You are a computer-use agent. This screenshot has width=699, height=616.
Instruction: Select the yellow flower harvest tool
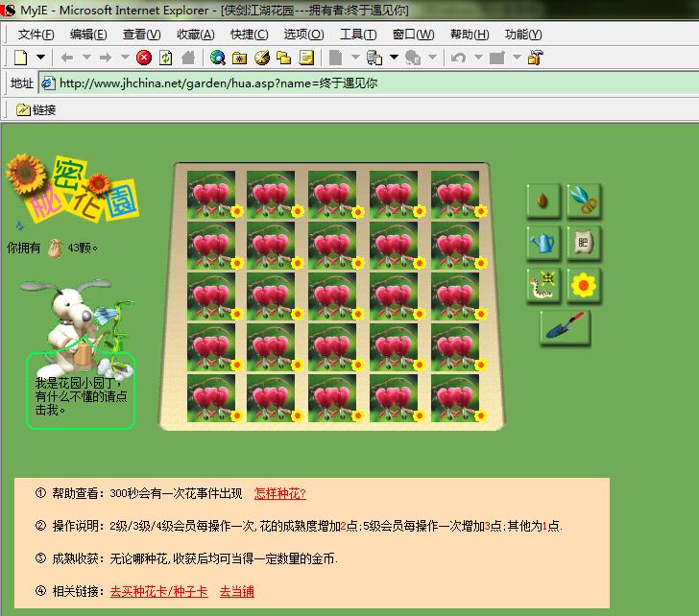point(584,285)
